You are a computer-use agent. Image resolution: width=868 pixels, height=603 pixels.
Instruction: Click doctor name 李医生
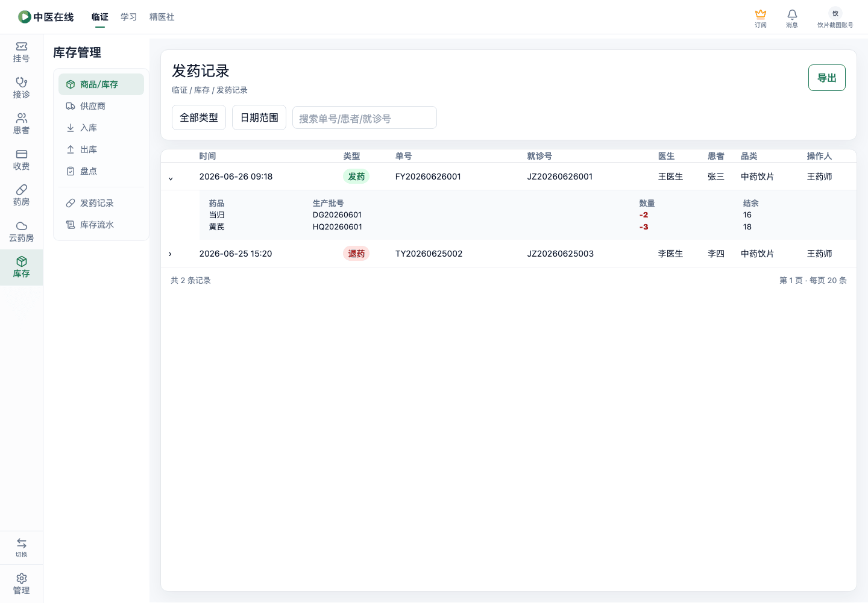click(671, 254)
